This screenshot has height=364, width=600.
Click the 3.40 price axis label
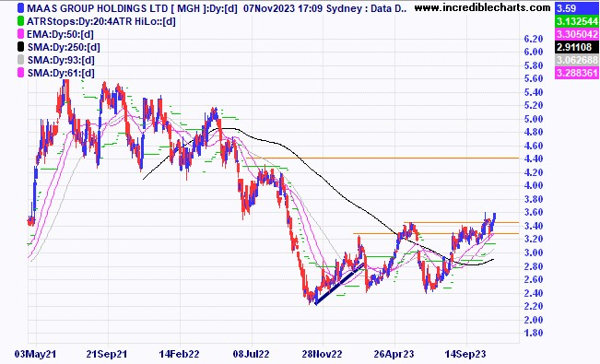point(534,226)
